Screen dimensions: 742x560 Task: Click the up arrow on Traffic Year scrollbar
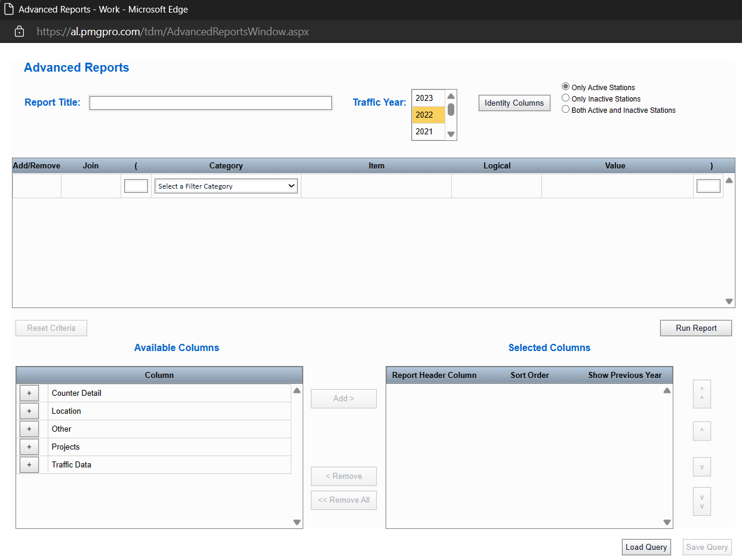pyautogui.click(x=451, y=95)
